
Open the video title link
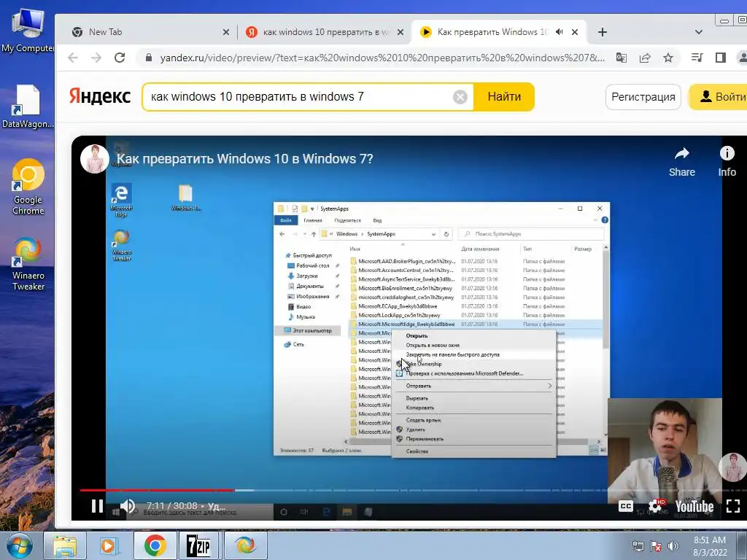pyautogui.click(x=244, y=158)
